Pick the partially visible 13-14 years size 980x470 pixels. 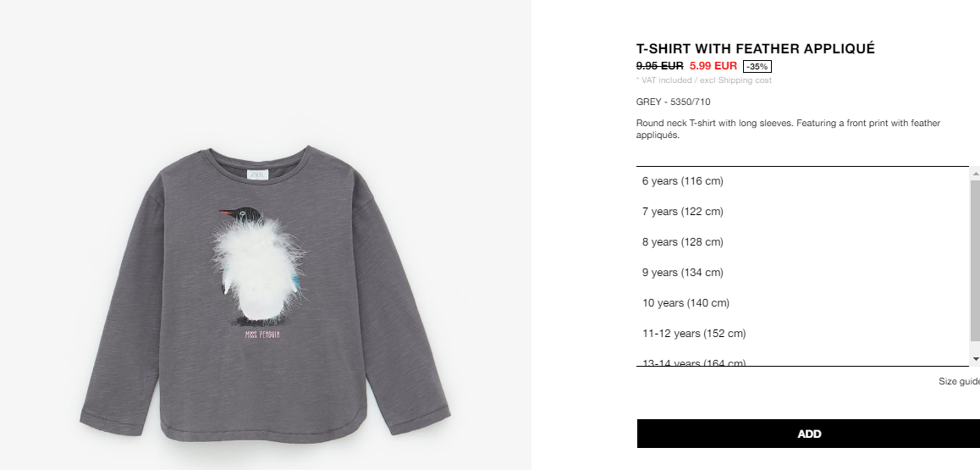[x=802, y=362]
